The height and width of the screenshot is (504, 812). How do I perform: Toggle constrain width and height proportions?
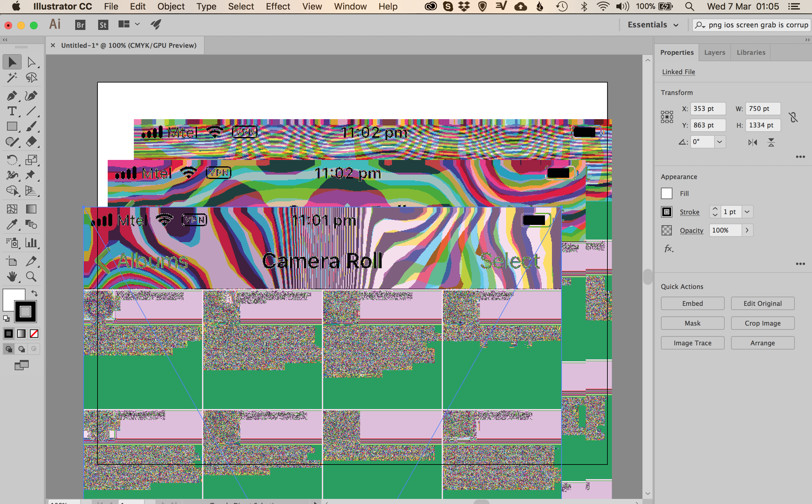(793, 117)
